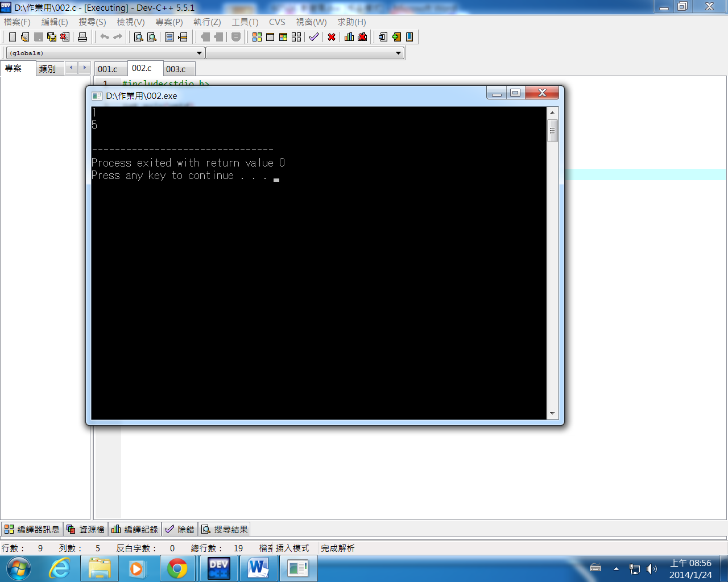
Task: Click the Go to function icon
Action: point(169,37)
